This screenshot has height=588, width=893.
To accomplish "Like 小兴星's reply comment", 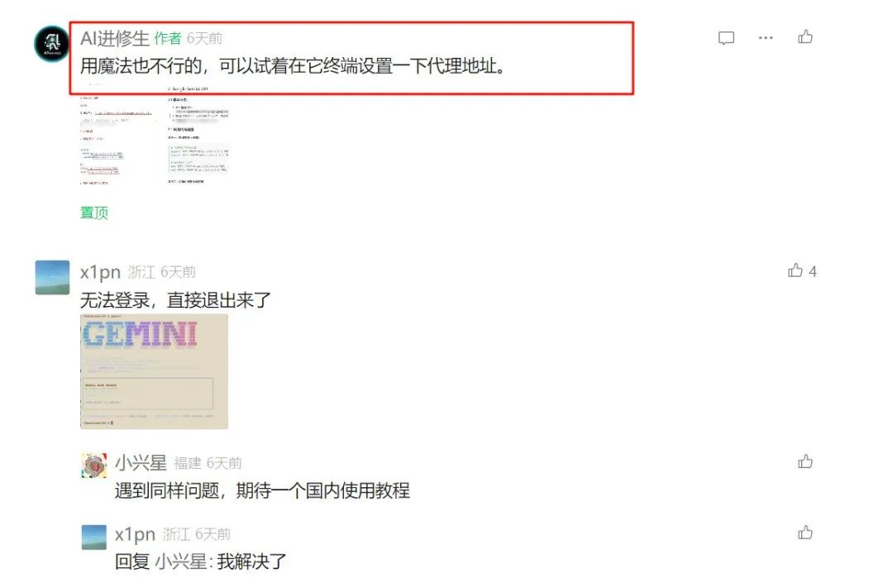I will (805, 461).
